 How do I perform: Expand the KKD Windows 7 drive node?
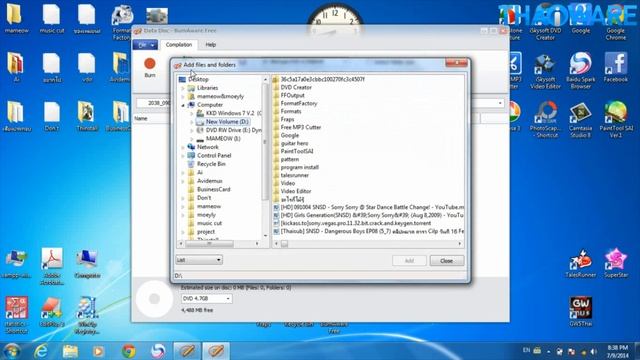point(191,113)
